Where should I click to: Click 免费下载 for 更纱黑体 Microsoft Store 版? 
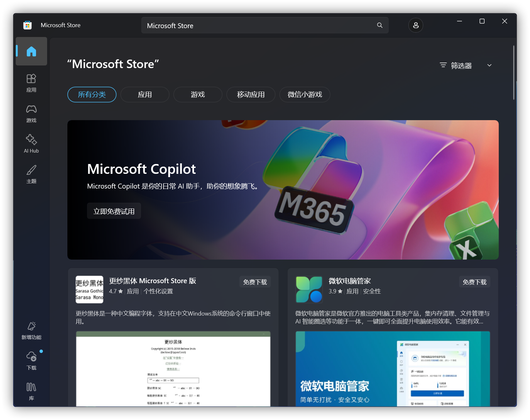[255, 282]
